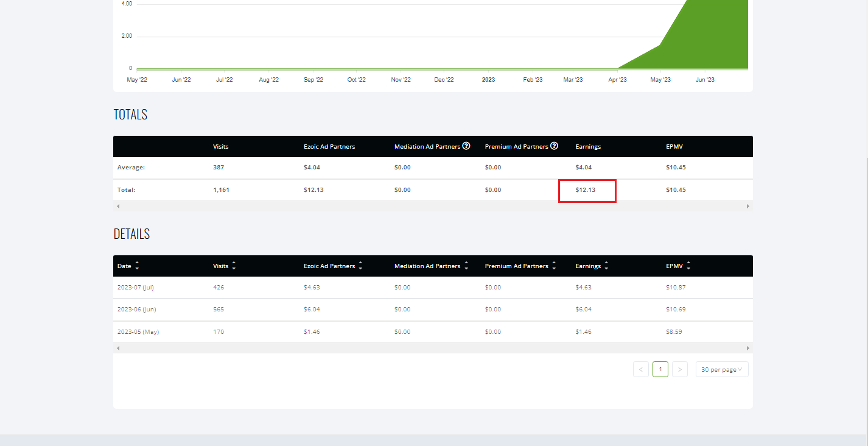The height and width of the screenshot is (446, 868).
Task: Click right scroll arrow under Totals table
Action: pos(748,207)
